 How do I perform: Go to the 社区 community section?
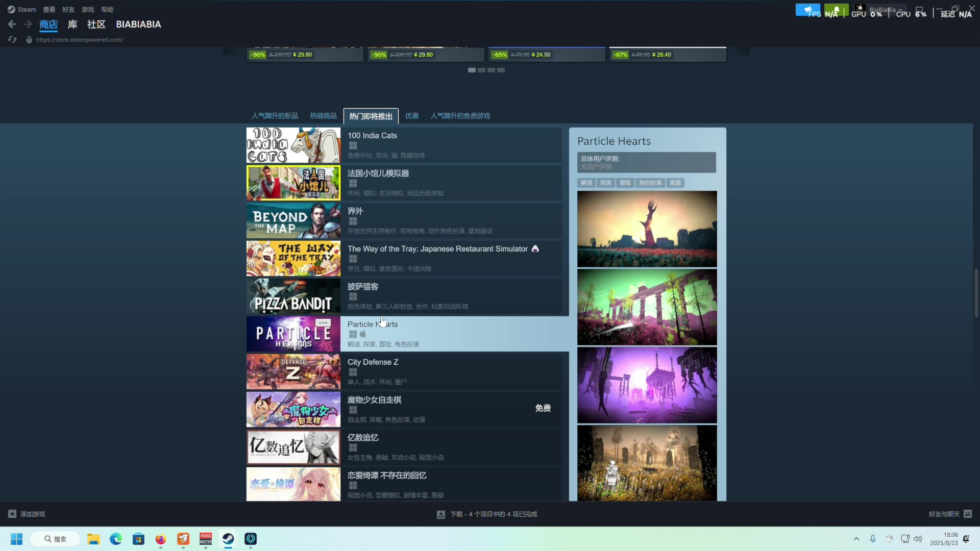pyautogui.click(x=96, y=24)
